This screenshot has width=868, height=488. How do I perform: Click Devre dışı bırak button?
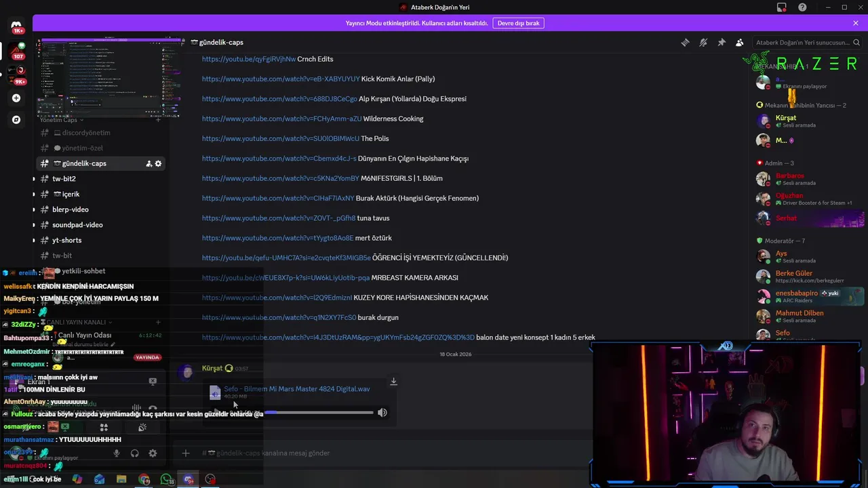(518, 23)
